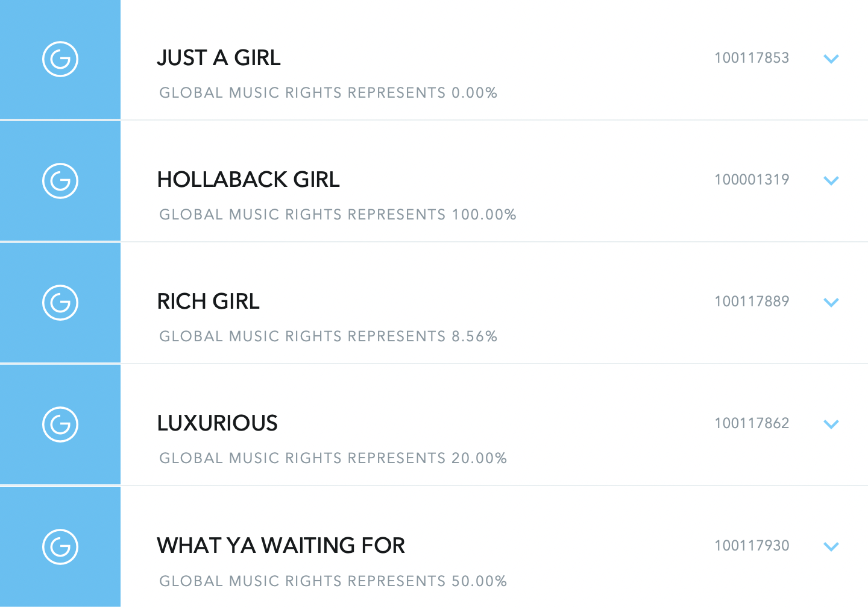Select the HOLLABACK GIRL title text
The height and width of the screenshot is (609, 868).
[248, 180]
